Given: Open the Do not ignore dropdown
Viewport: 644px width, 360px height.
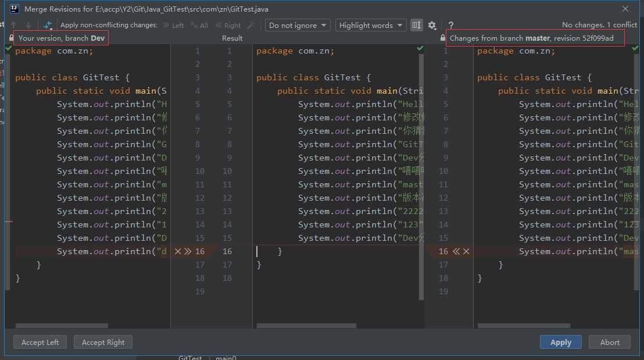Looking at the screenshot, I should [x=298, y=25].
